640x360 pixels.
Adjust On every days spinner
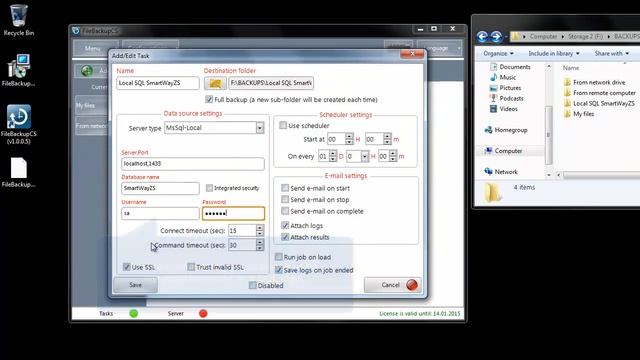tap(333, 156)
